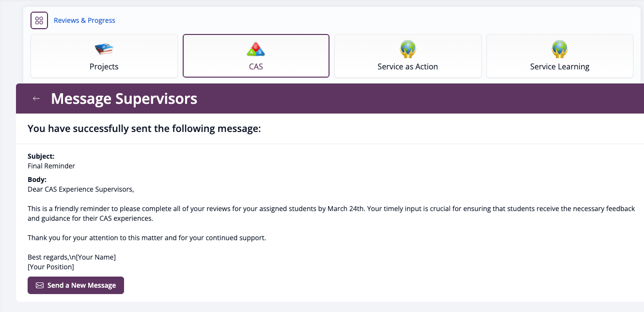Click the envelope icon on Send a New Message

tap(40, 285)
